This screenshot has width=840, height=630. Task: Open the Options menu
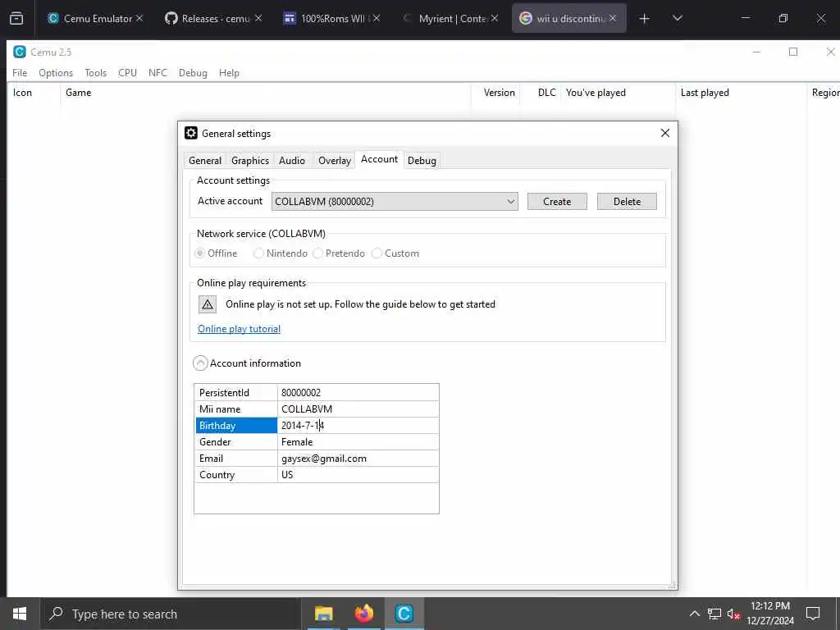pyautogui.click(x=56, y=73)
